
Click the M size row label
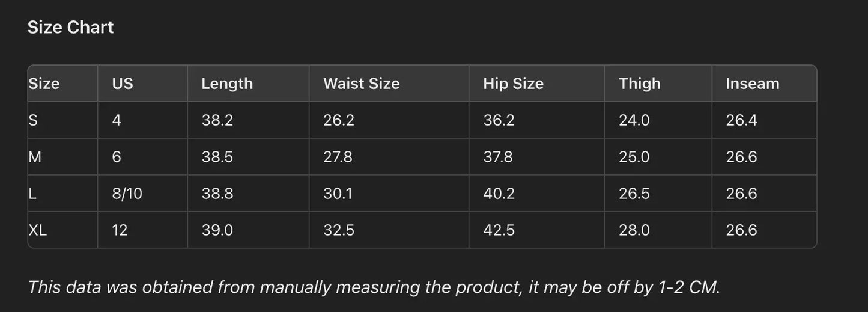click(35, 157)
